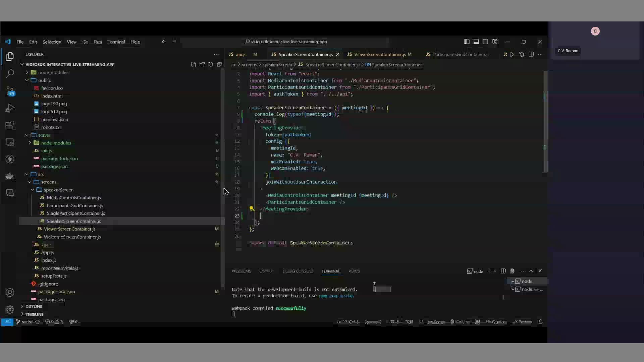
Task: Open the Terminal menu
Action: click(x=116, y=42)
